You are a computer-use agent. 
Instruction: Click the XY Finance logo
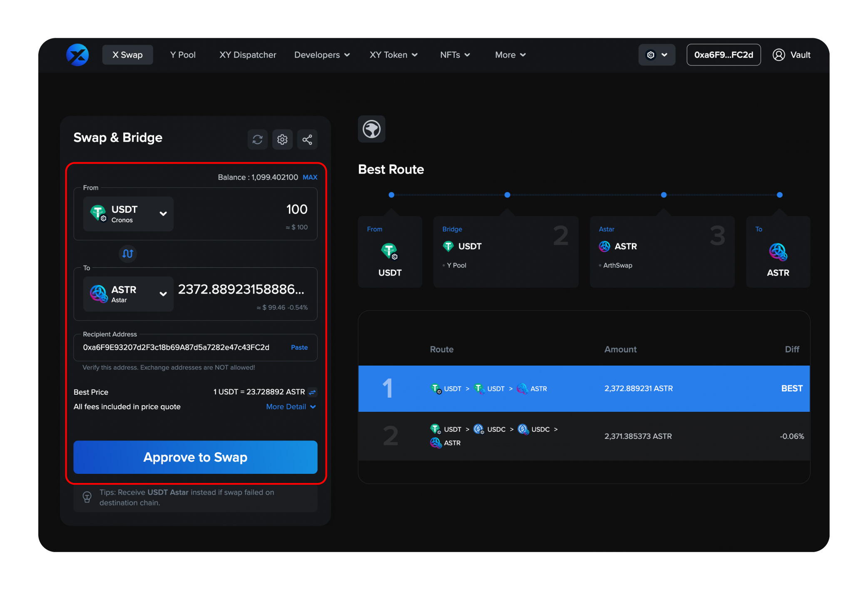(x=77, y=55)
